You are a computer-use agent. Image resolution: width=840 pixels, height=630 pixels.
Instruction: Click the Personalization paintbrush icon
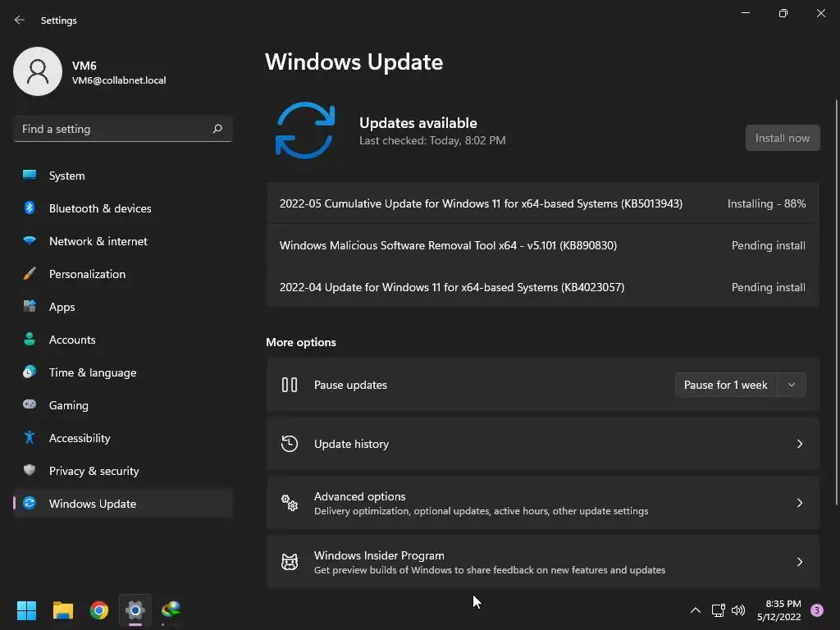tap(30, 273)
